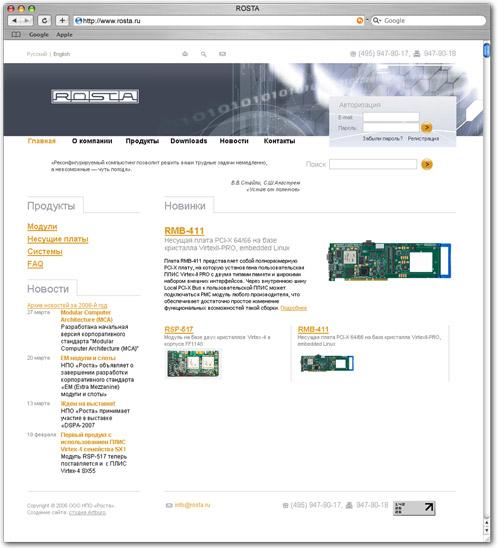Click the Регистрация link

pos(423,139)
